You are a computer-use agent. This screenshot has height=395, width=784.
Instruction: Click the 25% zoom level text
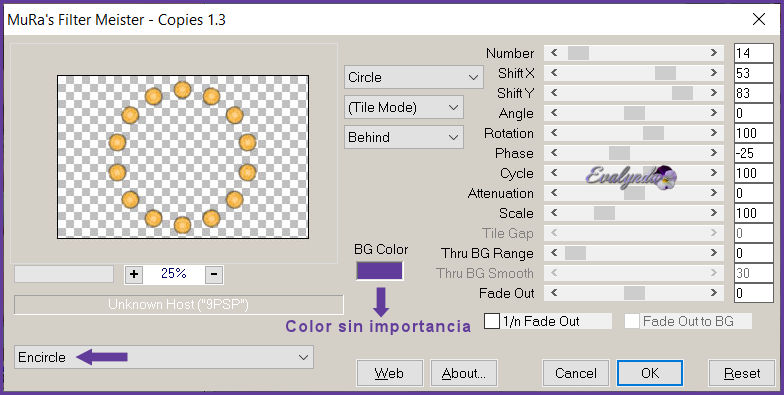click(174, 274)
